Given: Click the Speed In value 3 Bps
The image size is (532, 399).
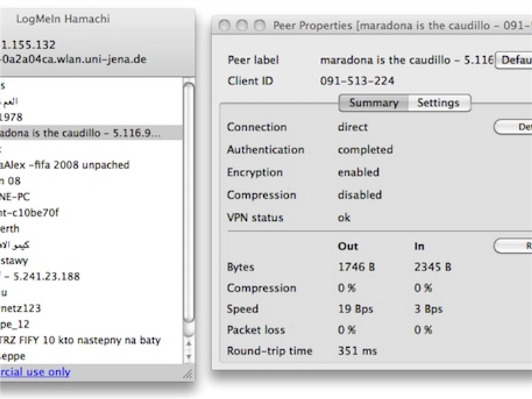Looking at the screenshot, I should 428,309.
